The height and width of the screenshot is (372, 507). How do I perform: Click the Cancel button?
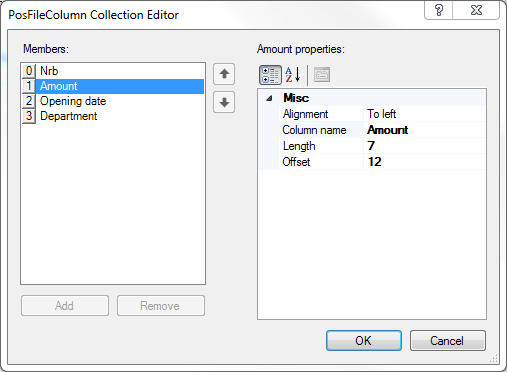click(x=448, y=341)
